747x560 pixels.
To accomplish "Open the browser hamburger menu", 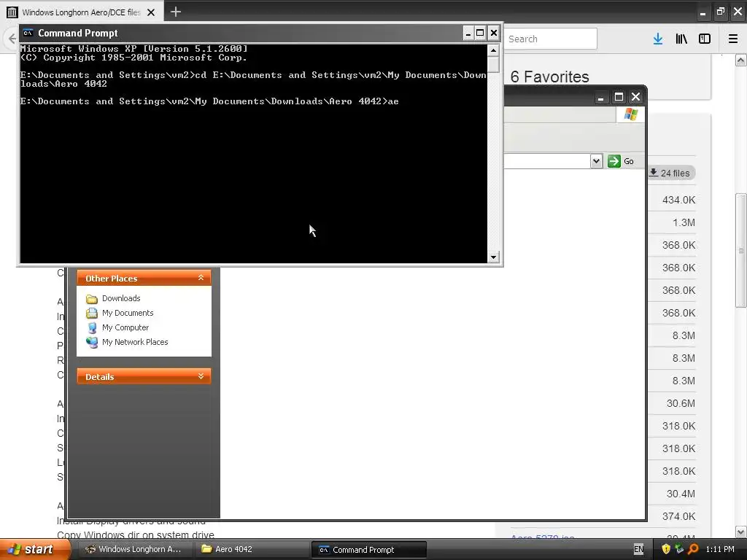I will [x=733, y=39].
